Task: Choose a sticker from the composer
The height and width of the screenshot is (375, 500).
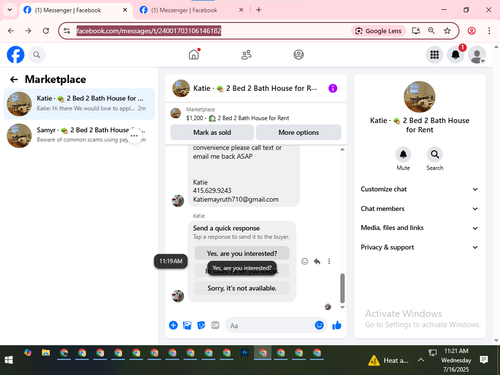Action: pos(201,325)
